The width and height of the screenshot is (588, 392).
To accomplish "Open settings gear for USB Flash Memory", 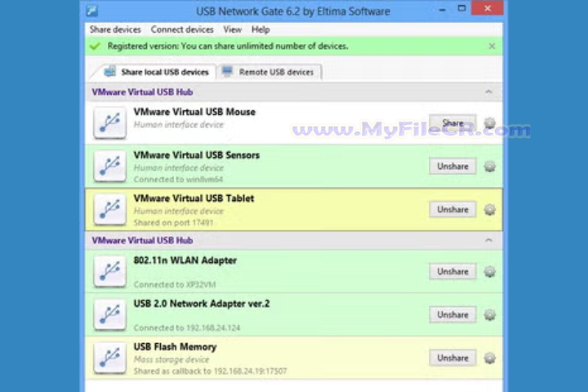I will pyautogui.click(x=489, y=358).
